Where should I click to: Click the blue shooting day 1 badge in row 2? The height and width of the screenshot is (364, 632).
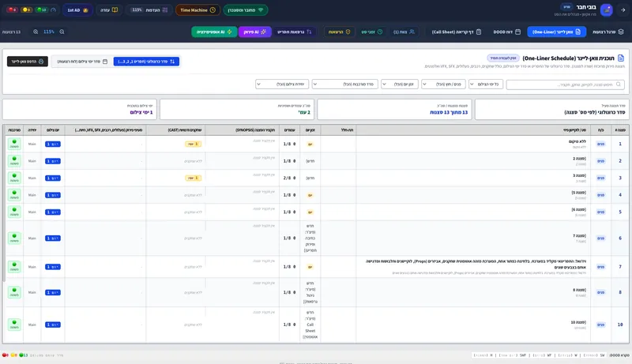53,161
